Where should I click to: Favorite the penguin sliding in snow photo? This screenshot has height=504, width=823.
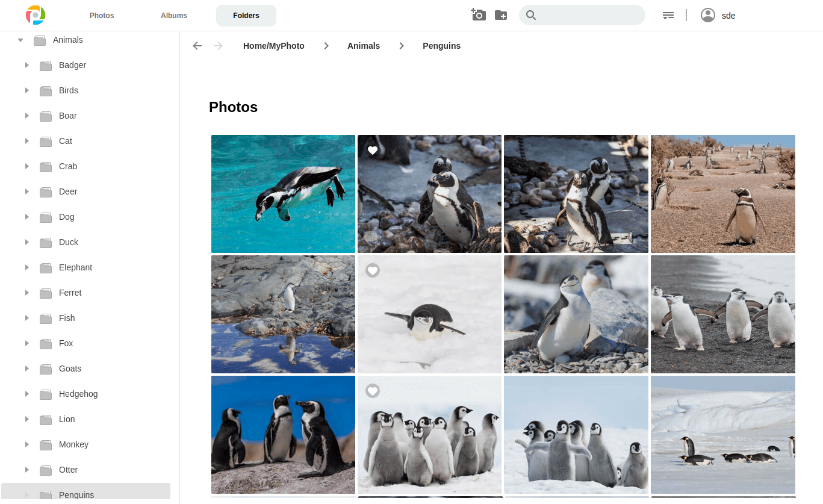[x=373, y=271]
